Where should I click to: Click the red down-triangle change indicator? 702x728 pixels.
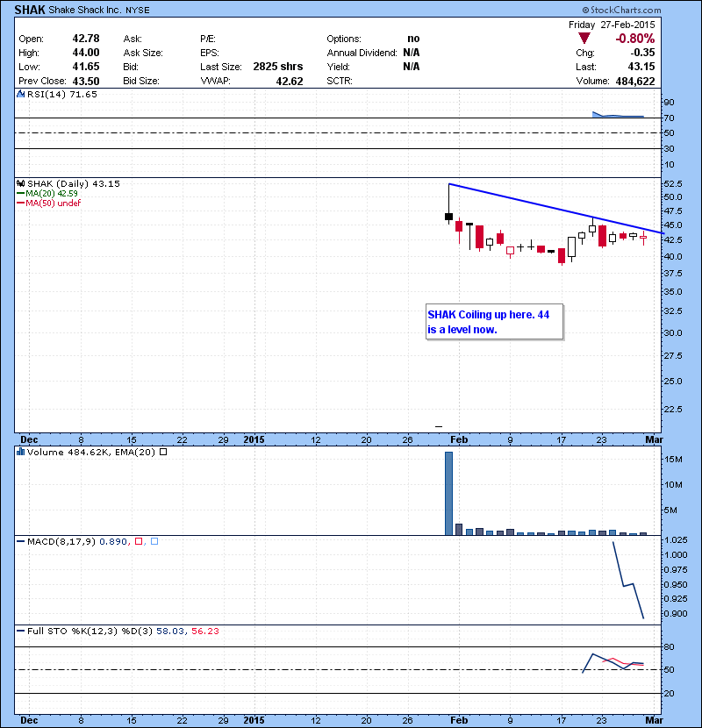(x=584, y=38)
